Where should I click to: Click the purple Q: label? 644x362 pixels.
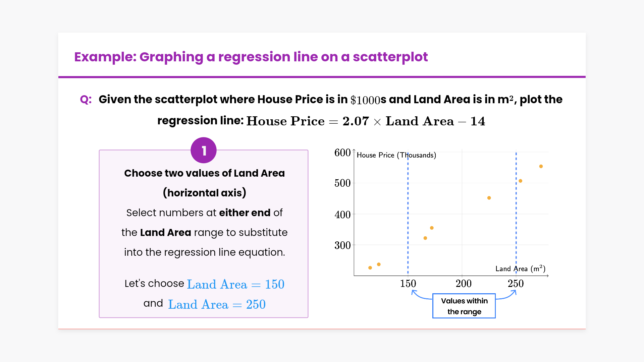coord(86,100)
